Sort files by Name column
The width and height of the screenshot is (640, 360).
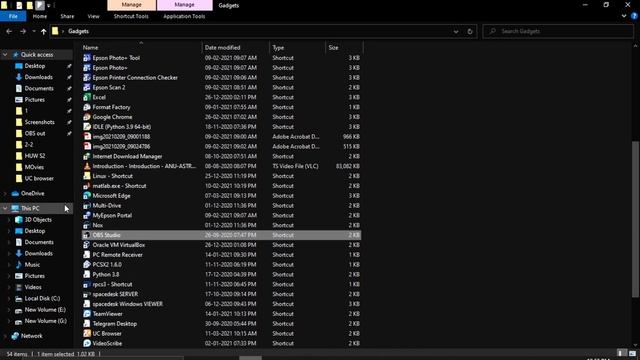tap(141, 48)
